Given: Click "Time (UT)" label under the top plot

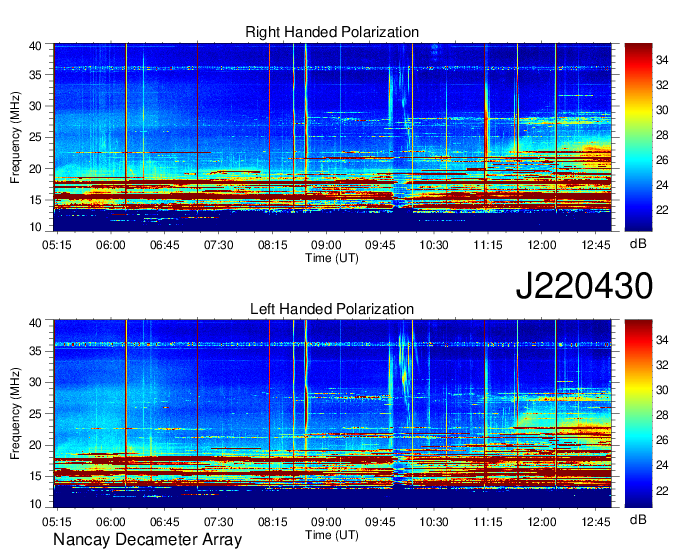Looking at the screenshot, I should 332,258.
